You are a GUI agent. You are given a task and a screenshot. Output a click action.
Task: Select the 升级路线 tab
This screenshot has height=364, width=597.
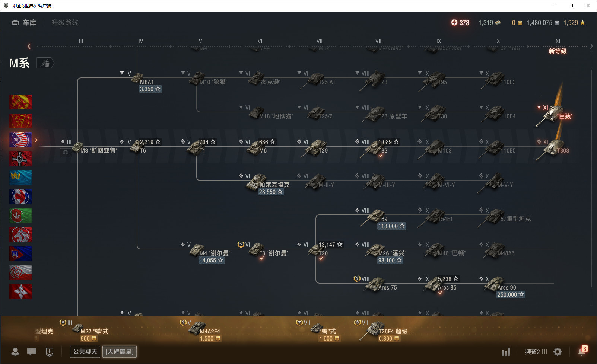[65, 23]
